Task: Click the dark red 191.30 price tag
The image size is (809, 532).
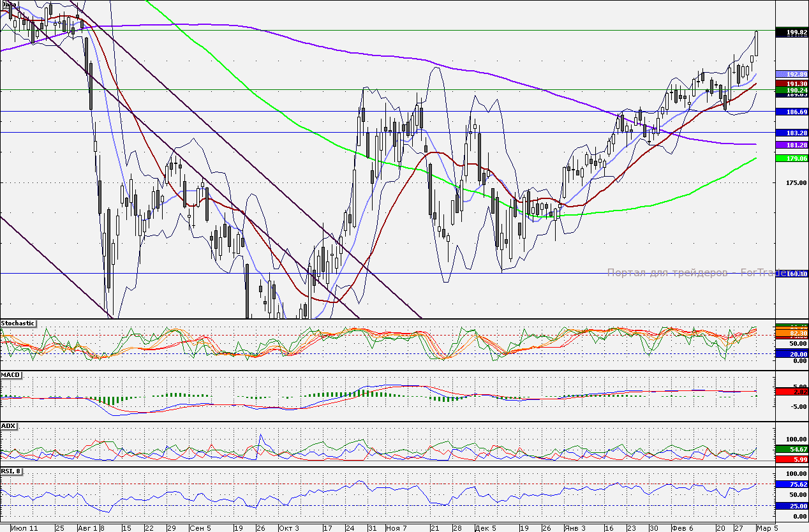Action: [791, 84]
